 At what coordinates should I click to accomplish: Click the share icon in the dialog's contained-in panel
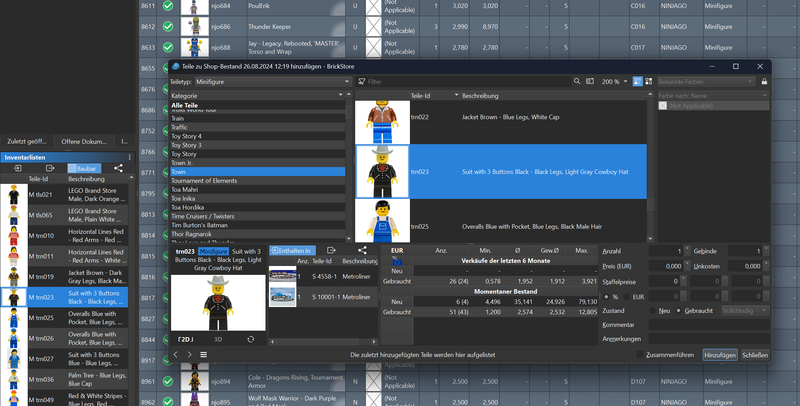[x=362, y=250]
